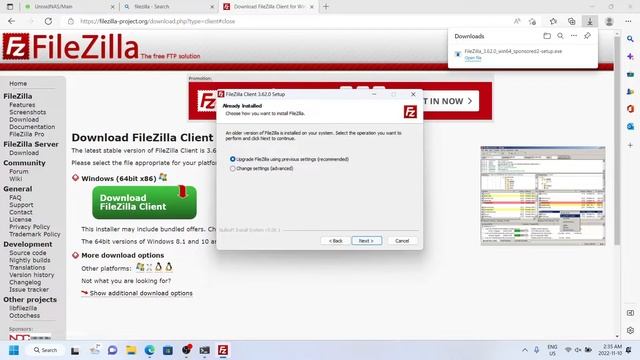Open Privacy Policy sidebar link
This screenshot has height=360, width=640.
29,227
